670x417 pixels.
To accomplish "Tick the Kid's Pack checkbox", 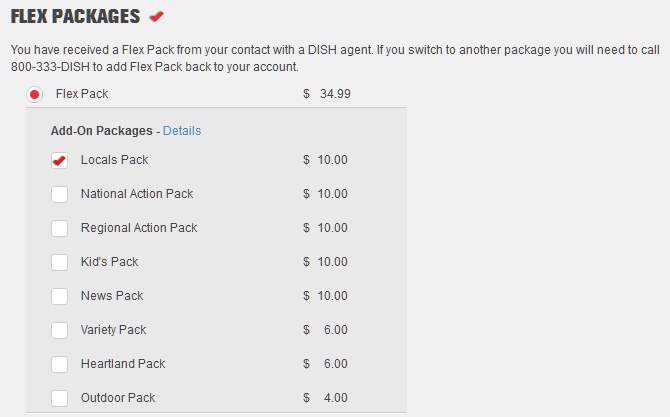I will point(59,262).
